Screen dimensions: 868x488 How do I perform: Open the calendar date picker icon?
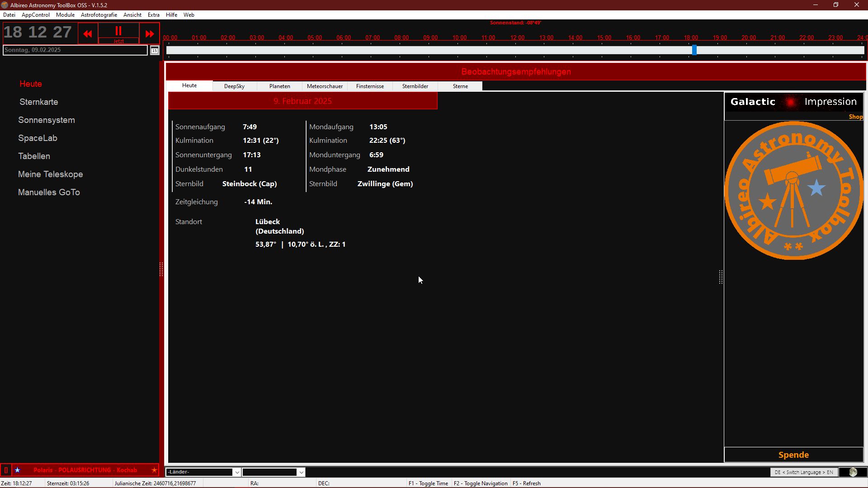(x=155, y=51)
